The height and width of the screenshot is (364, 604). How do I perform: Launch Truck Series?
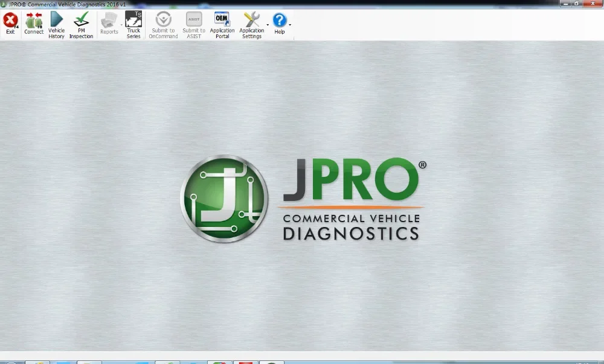pyautogui.click(x=133, y=25)
